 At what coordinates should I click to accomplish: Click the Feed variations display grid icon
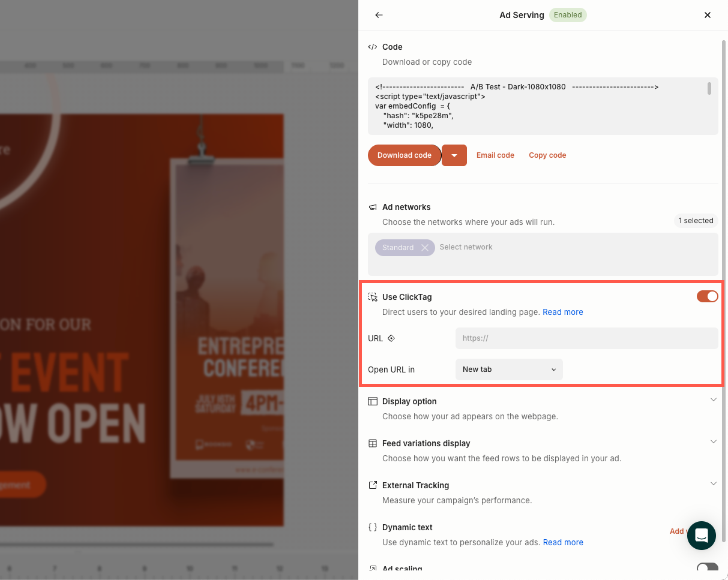point(373,443)
